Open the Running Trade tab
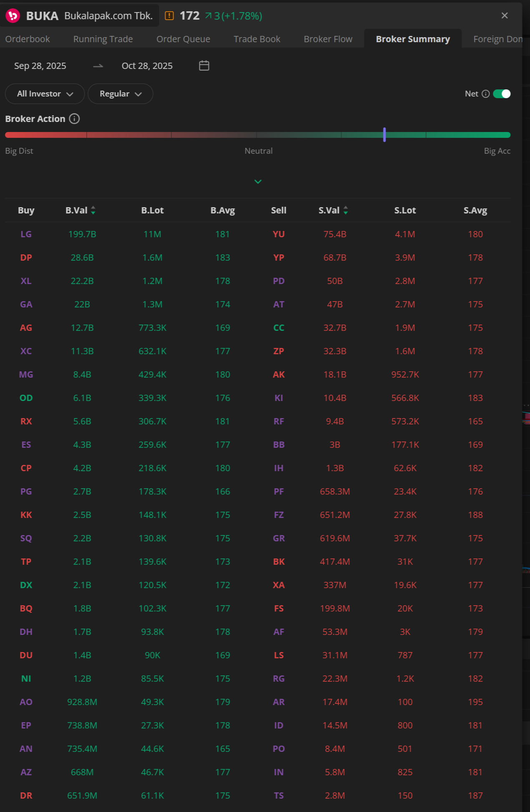The height and width of the screenshot is (812, 530). [103, 39]
